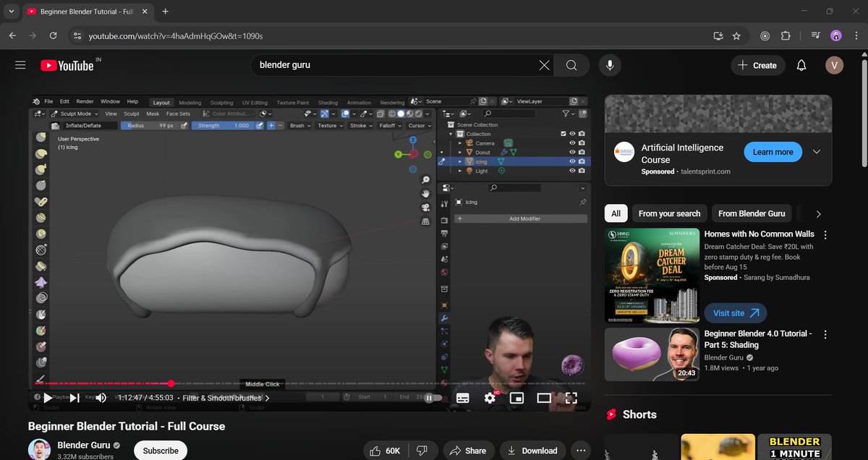Enter fullscreen mode

tap(571, 398)
